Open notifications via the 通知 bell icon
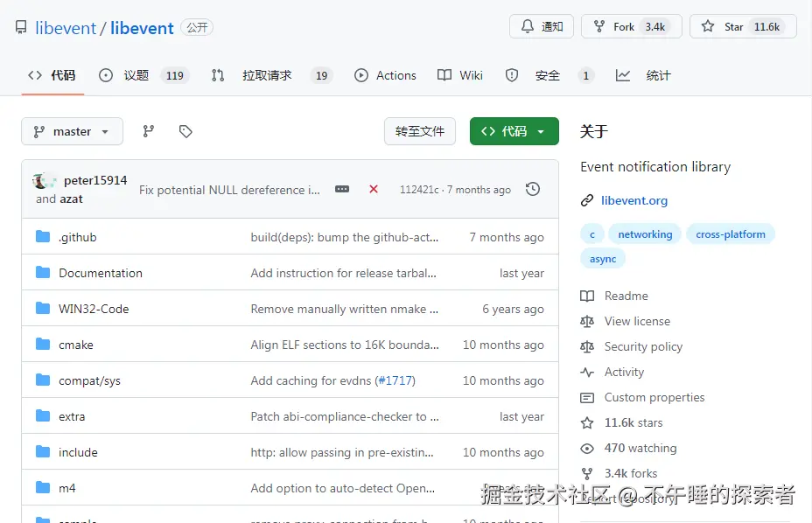Viewport: 812px width, 523px height. 541,26
